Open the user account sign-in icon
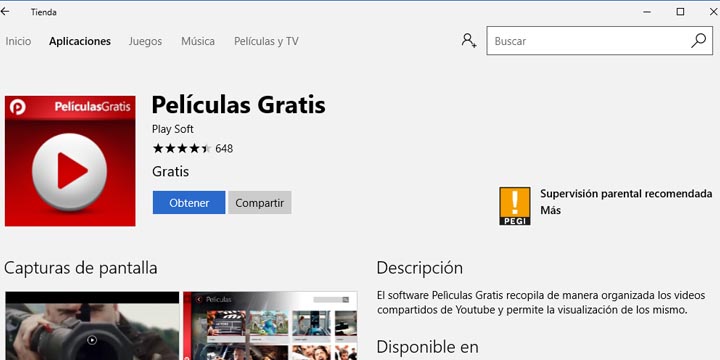This screenshot has width=720, height=360. 469,40
